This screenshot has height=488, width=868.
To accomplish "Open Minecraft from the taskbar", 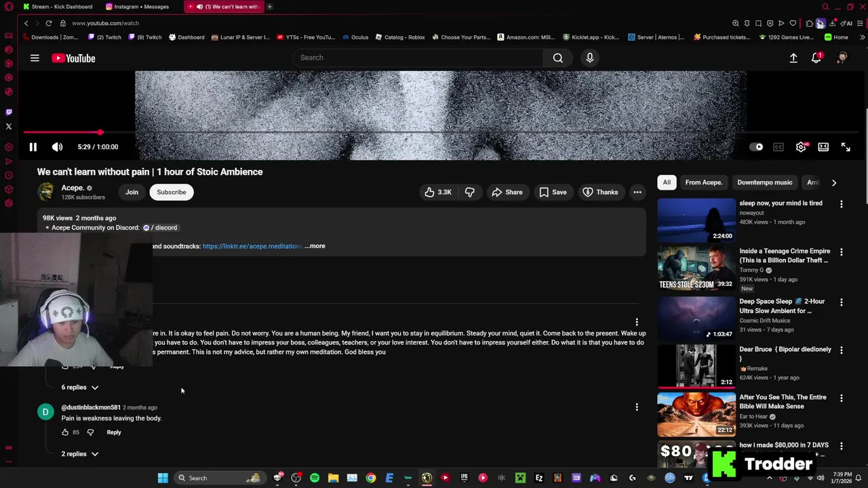I will click(x=520, y=478).
